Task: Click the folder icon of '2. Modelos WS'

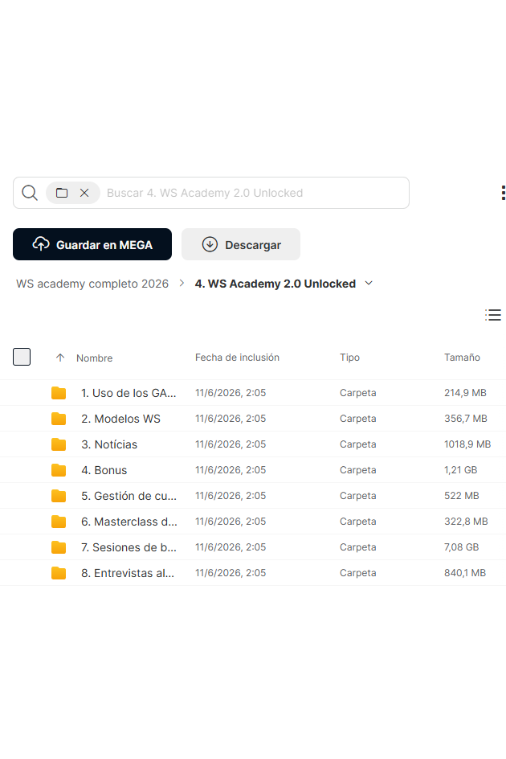Action: pyautogui.click(x=59, y=418)
